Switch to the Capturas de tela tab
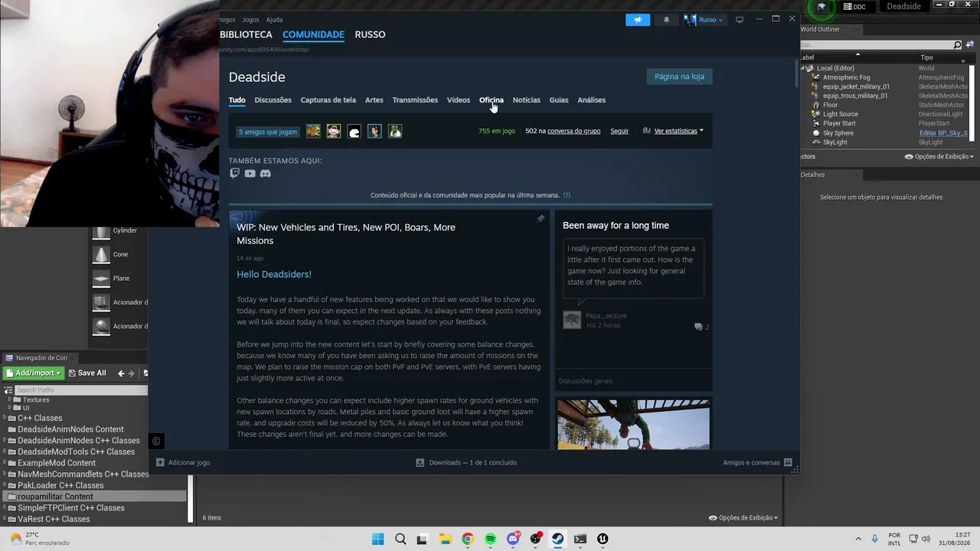The image size is (980, 551). coord(328,100)
